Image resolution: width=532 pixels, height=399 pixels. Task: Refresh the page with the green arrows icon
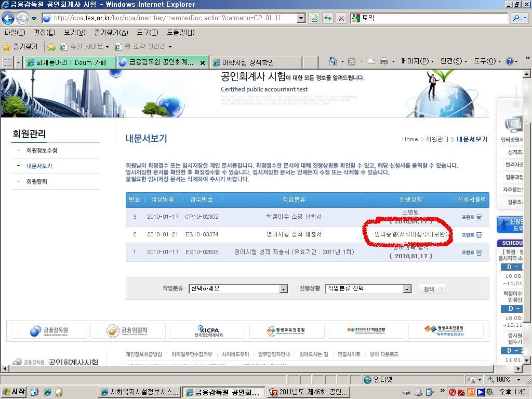(x=328, y=18)
